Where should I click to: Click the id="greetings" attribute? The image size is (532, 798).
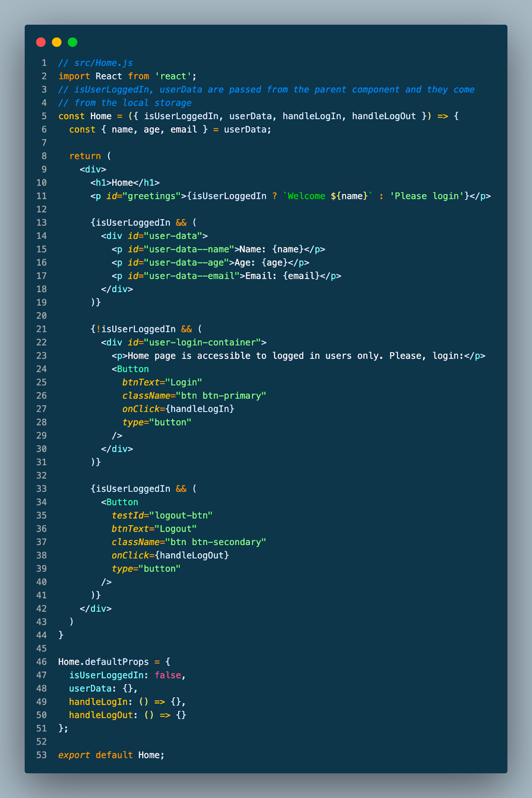pos(144,196)
